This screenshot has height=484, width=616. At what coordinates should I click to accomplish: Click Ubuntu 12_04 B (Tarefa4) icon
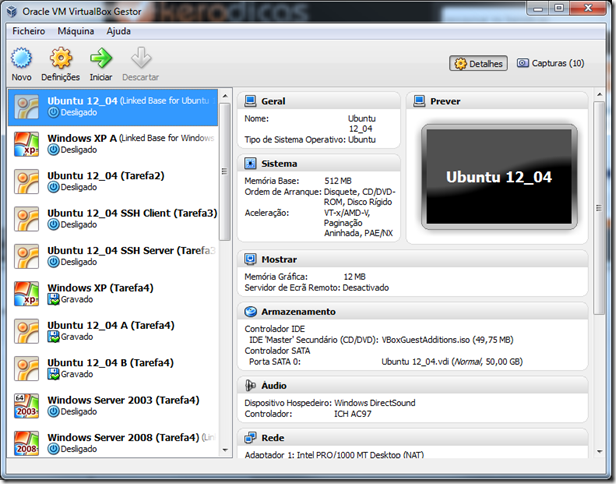(x=26, y=368)
